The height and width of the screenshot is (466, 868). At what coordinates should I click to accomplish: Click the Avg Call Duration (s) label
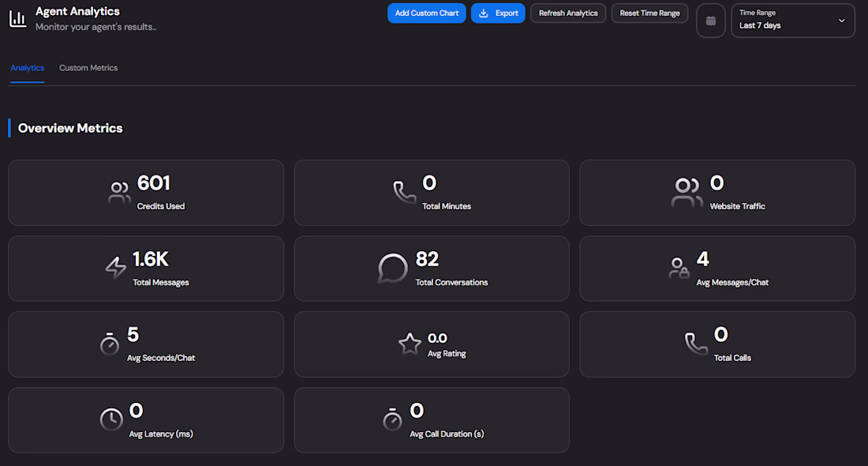[x=447, y=434]
